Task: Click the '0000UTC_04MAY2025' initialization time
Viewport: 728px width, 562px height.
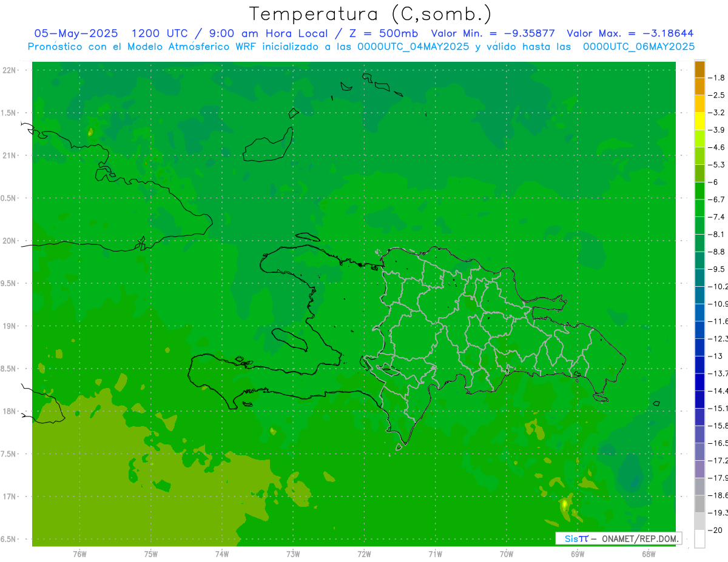Action: (413, 46)
